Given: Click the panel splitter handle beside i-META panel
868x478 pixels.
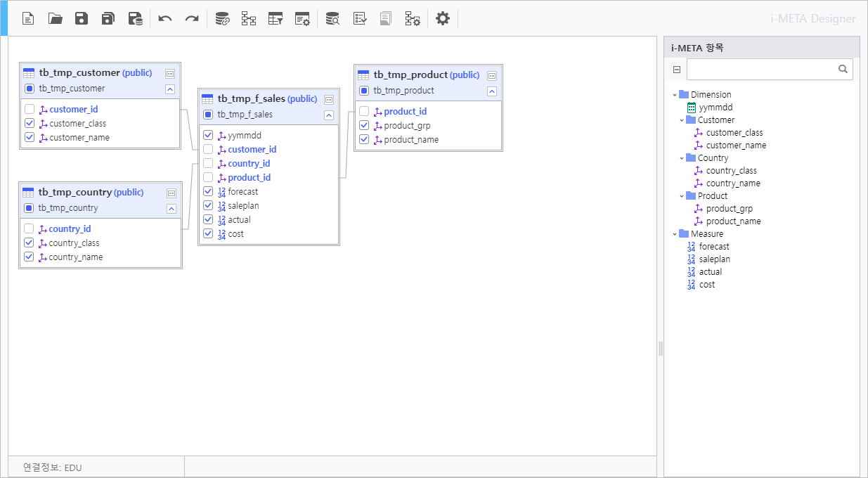Looking at the screenshot, I should [x=661, y=348].
